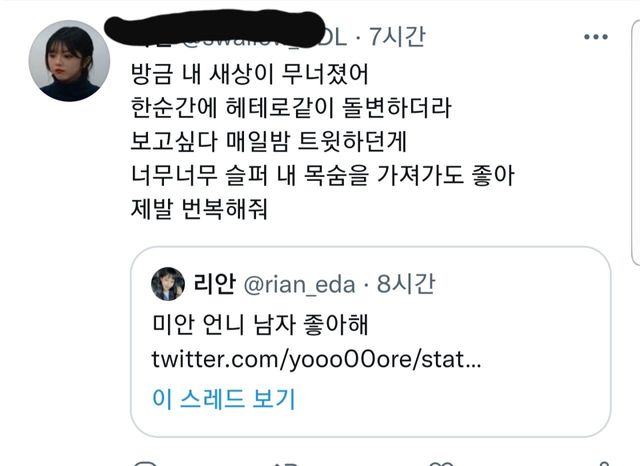Screen dimensions: 640x466
Task: Open the @rian_eda handle
Action: (x=299, y=284)
